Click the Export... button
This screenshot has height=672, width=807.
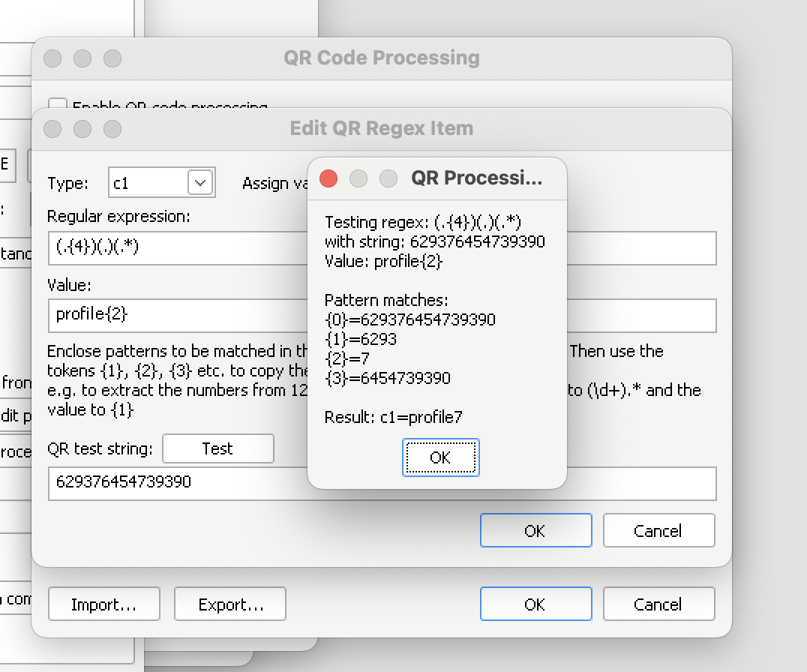(229, 604)
